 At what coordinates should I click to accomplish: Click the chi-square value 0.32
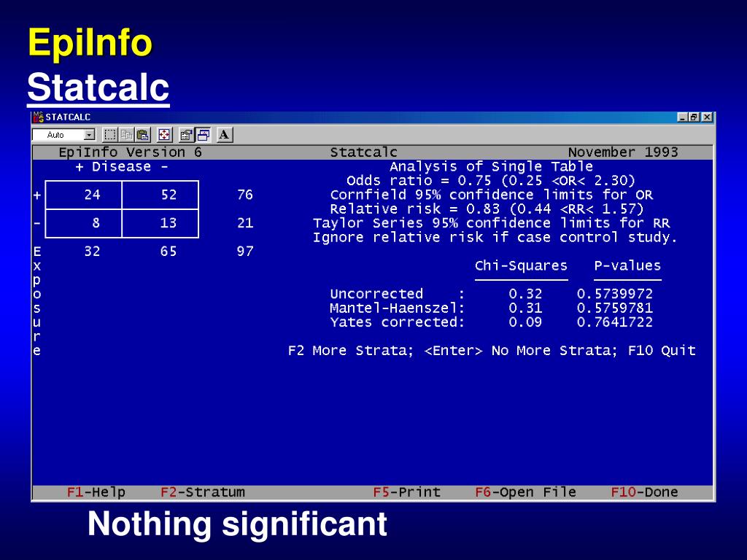point(525,294)
